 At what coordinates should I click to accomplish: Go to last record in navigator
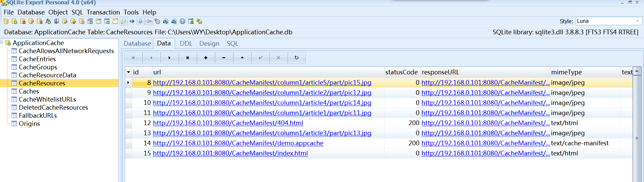coord(188,58)
